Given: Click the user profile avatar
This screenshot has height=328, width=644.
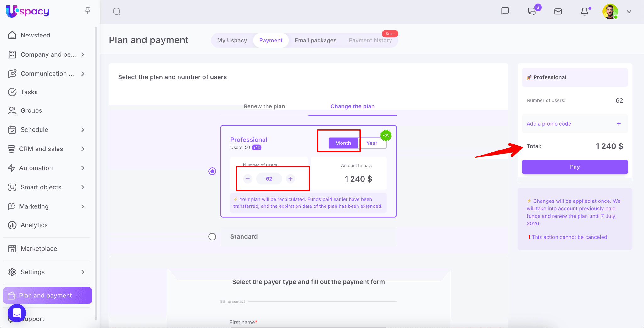Looking at the screenshot, I should coord(610,12).
